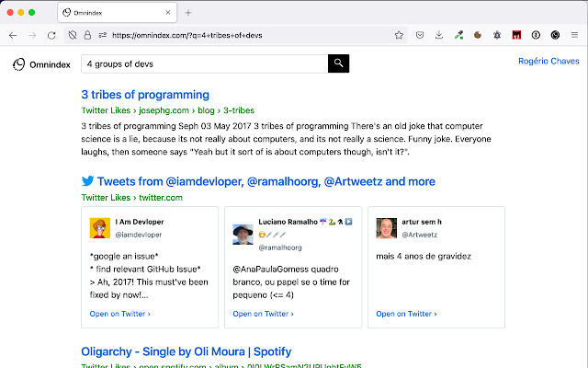This screenshot has height=368, width=588.
Task: Click the green macOS fullscreen button
Action: 32,12
